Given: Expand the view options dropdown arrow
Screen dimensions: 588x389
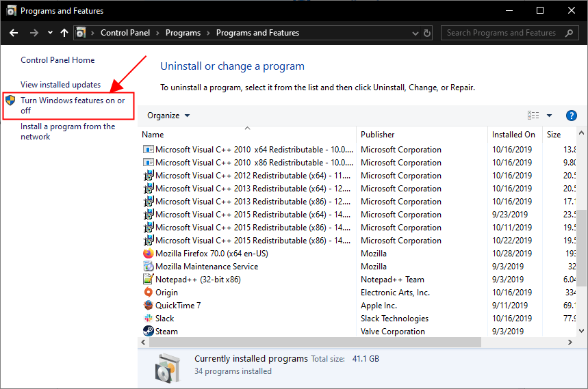Looking at the screenshot, I should (x=549, y=116).
